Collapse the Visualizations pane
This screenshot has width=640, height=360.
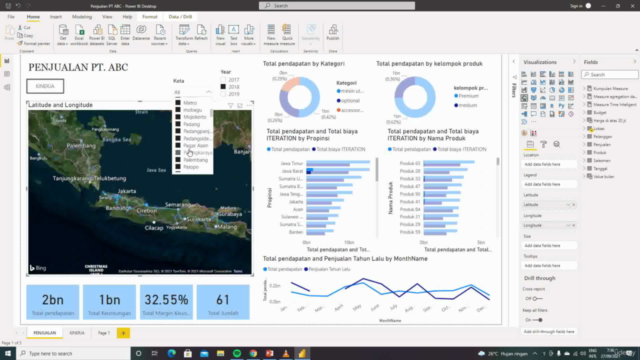[574, 62]
